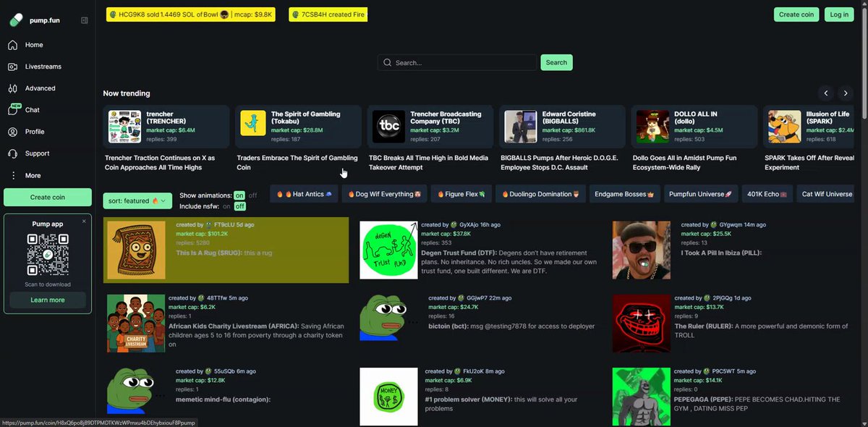Turn Show animations off
The width and height of the screenshot is (868, 427).
pos(253,195)
